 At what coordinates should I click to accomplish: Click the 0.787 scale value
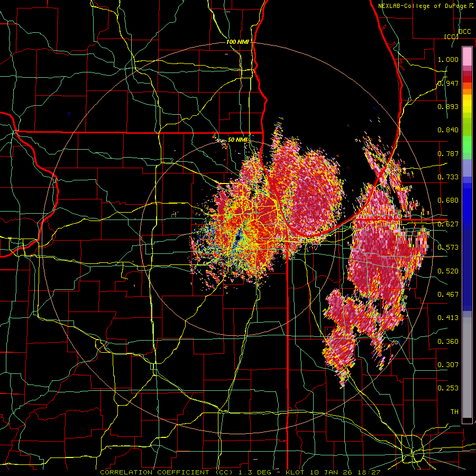448,153
